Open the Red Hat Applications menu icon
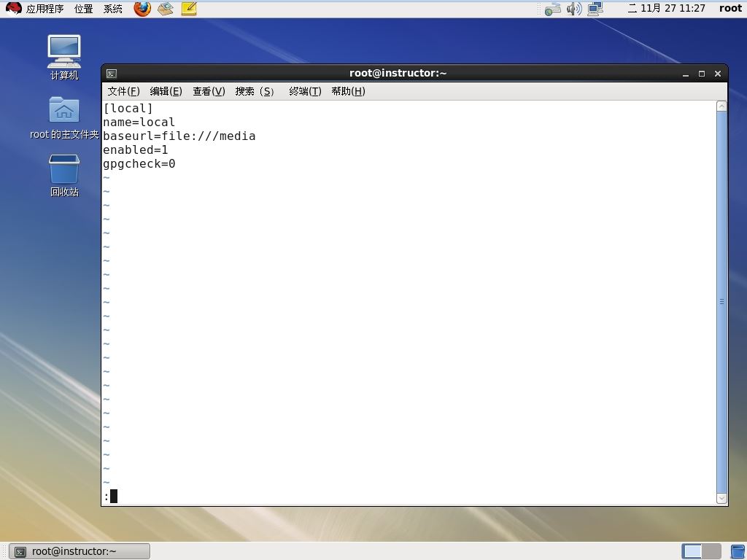747x560 pixels. (13, 8)
